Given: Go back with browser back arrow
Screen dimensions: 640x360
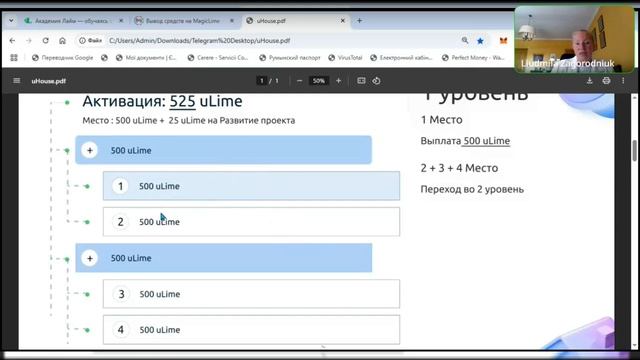Looking at the screenshot, I should pos(12,40).
